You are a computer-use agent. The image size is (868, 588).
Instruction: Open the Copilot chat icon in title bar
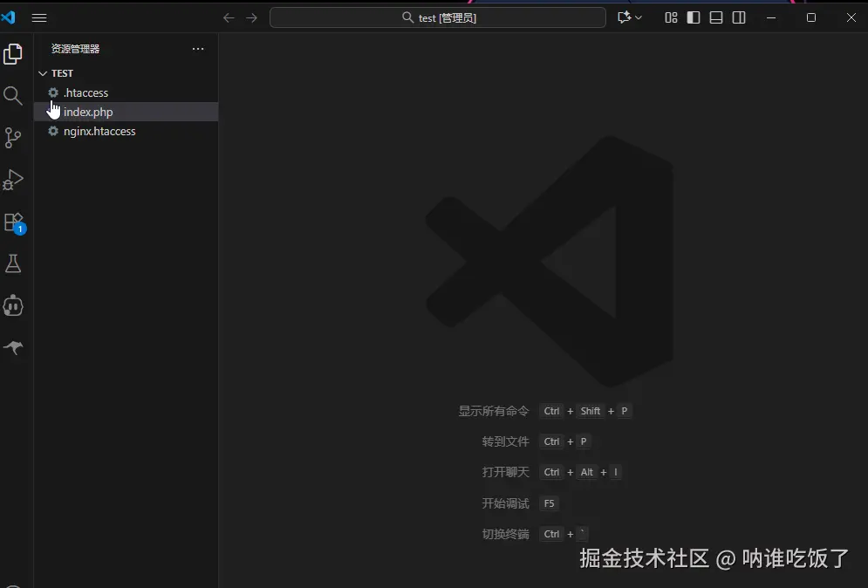[x=624, y=17]
